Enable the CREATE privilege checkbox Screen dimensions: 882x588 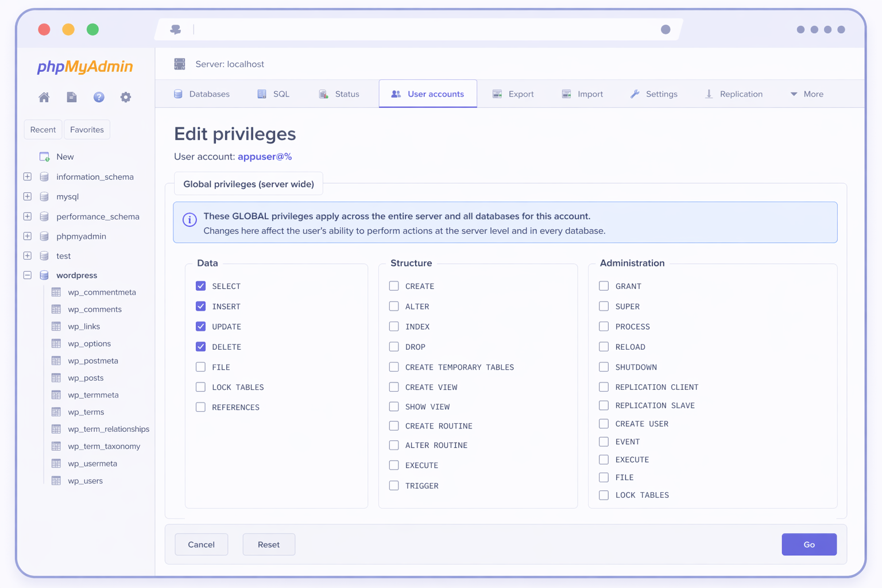[394, 286]
